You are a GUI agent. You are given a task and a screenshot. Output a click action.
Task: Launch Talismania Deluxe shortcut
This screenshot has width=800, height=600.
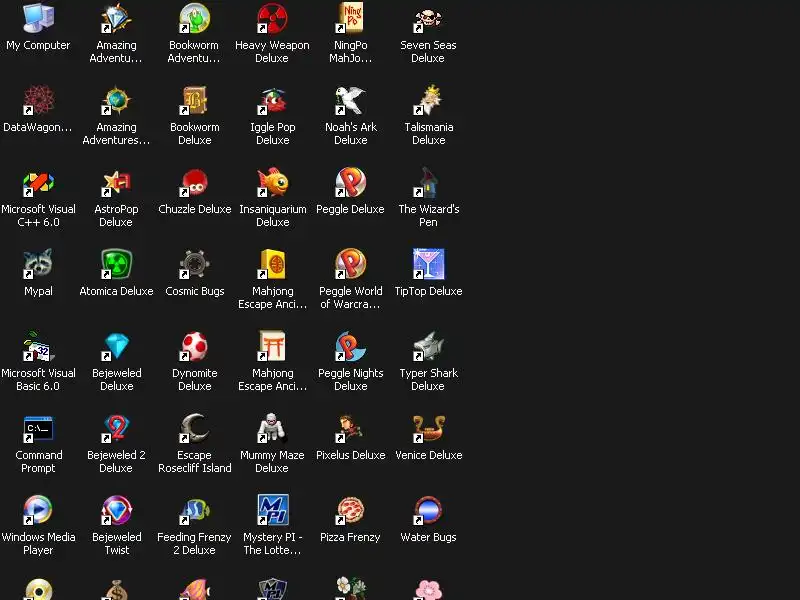point(429,100)
